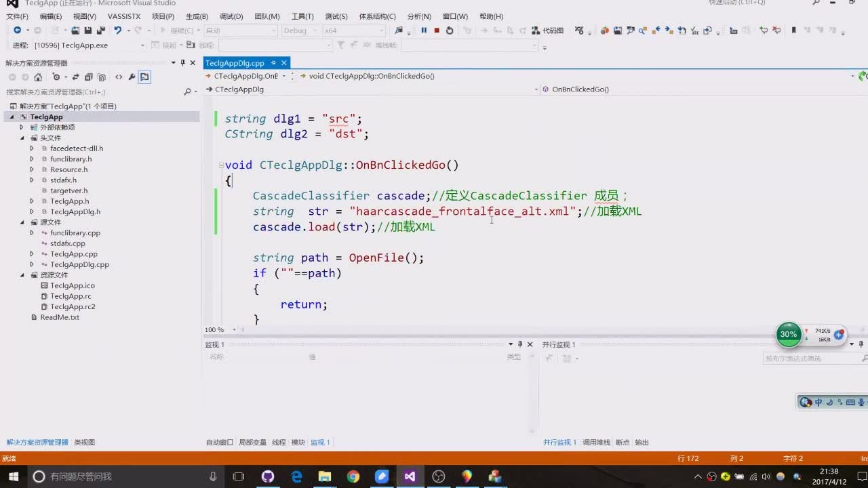Click the Navigate Backward toolbar icon
This screenshot has width=868, height=488.
pyautogui.click(x=17, y=30)
